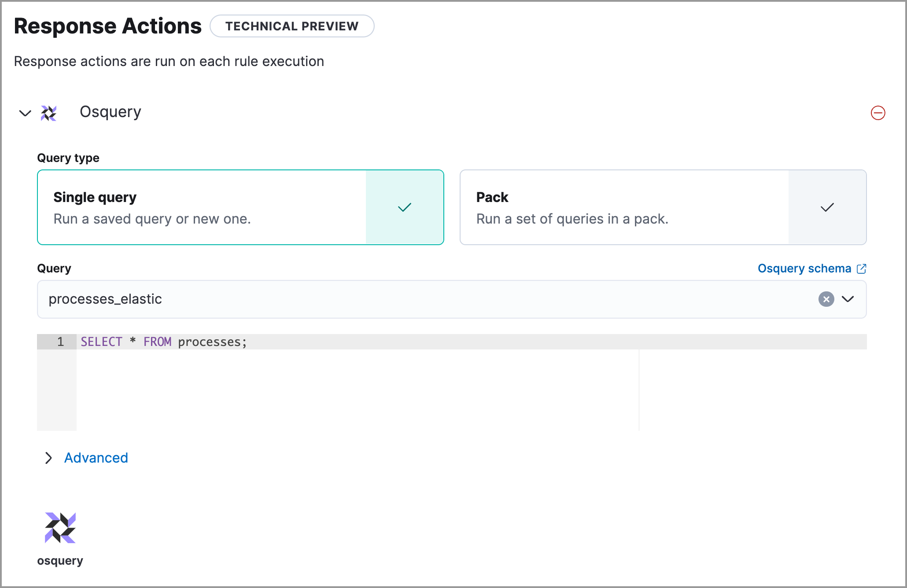This screenshot has width=907, height=588.
Task: Click line number 1 in the editor gutter
Action: click(x=60, y=342)
